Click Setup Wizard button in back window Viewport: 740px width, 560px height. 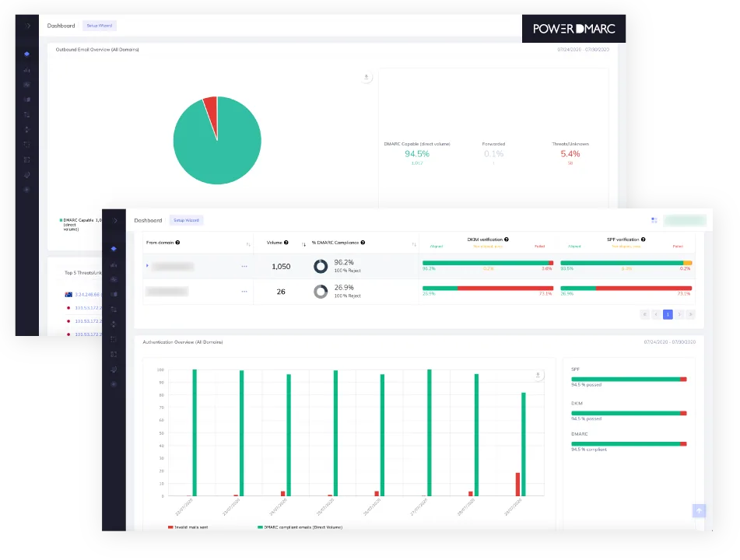click(x=100, y=26)
